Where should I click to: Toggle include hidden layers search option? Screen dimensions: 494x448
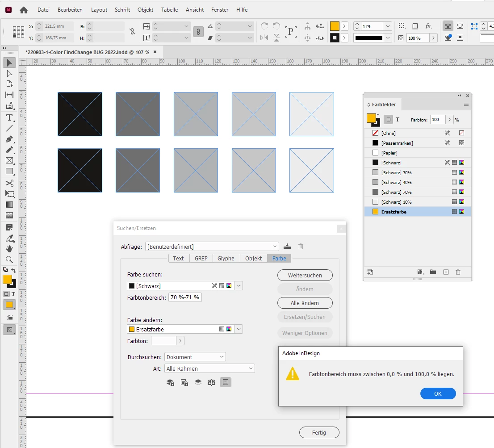pyautogui.click(x=198, y=382)
